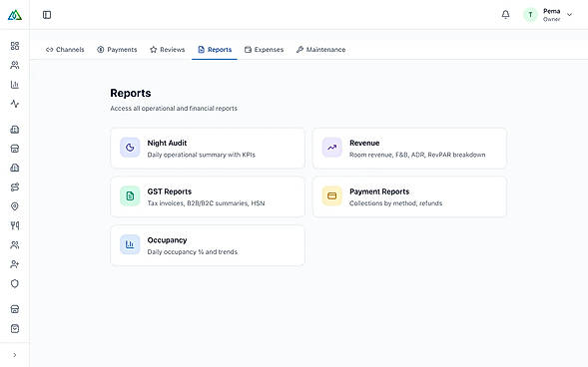The height and width of the screenshot is (367, 588).
Task: Open the map pin location icon
Action: pyautogui.click(x=15, y=206)
